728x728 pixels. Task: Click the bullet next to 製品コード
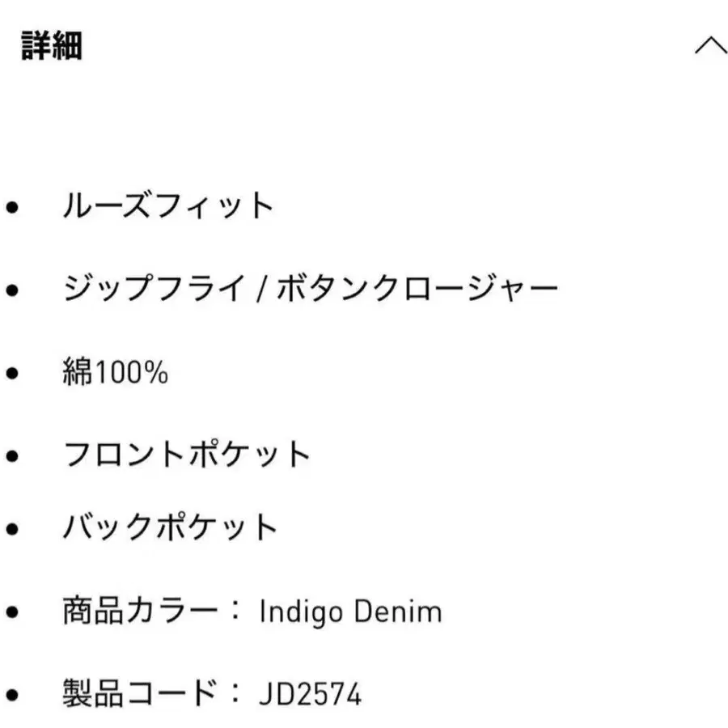[11, 695]
